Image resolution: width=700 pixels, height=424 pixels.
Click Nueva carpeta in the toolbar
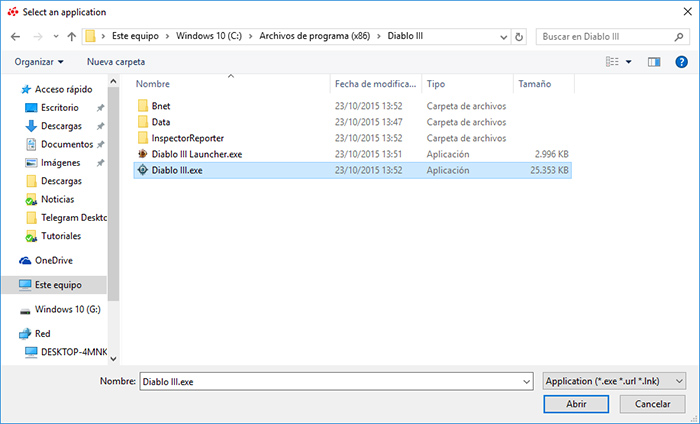click(116, 62)
